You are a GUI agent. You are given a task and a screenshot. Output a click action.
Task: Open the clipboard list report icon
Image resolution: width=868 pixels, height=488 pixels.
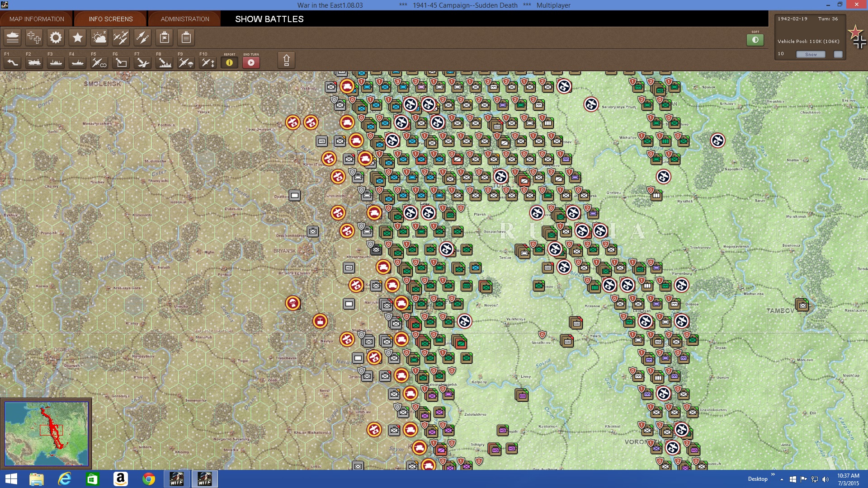point(186,38)
